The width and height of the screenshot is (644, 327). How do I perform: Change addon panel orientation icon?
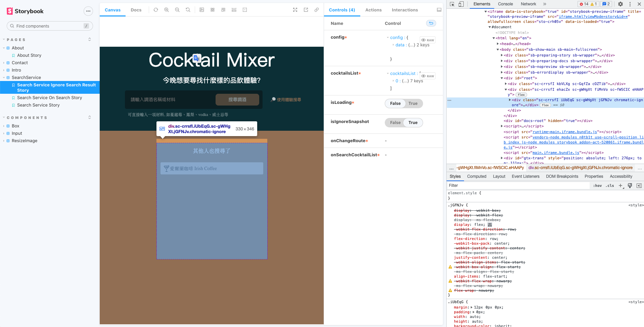coord(439,10)
